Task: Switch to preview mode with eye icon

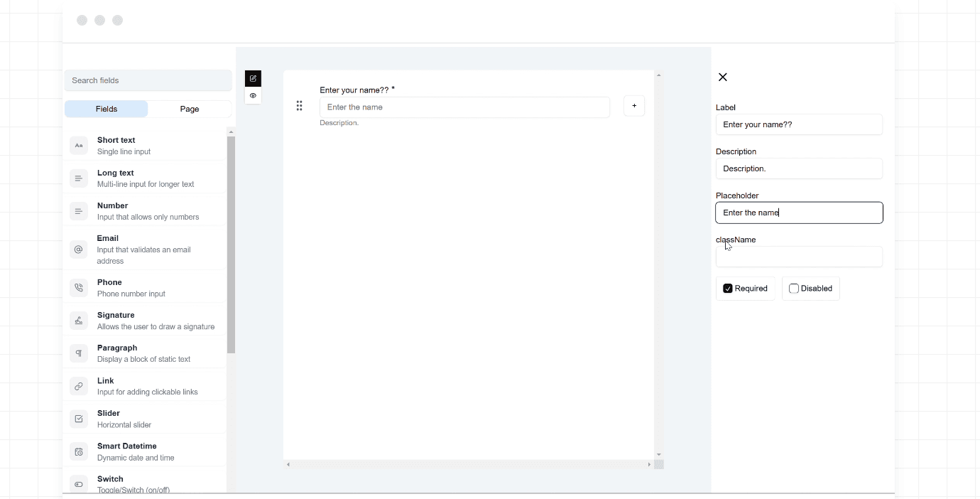Action: coord(253,96)
